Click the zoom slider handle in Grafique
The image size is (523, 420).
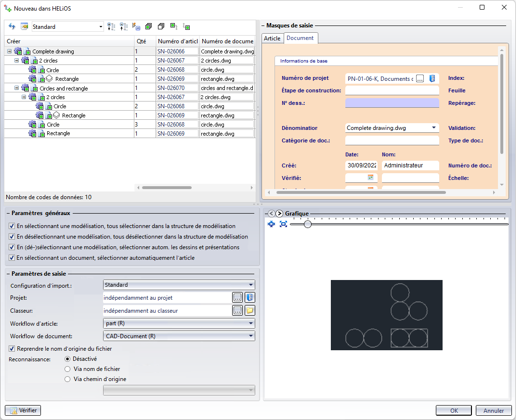click(x=308, y=224)
